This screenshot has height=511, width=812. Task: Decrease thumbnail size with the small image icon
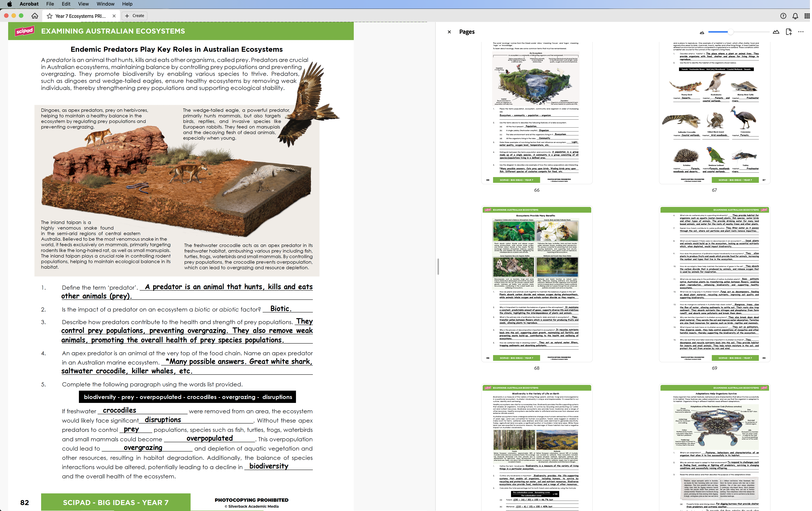click(x=702, y=32)
